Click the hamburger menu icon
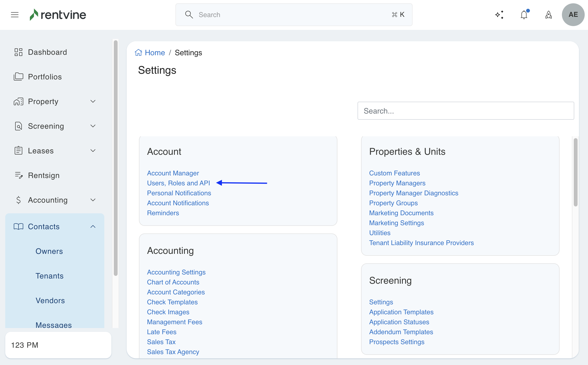 click(x=15, y=15)
